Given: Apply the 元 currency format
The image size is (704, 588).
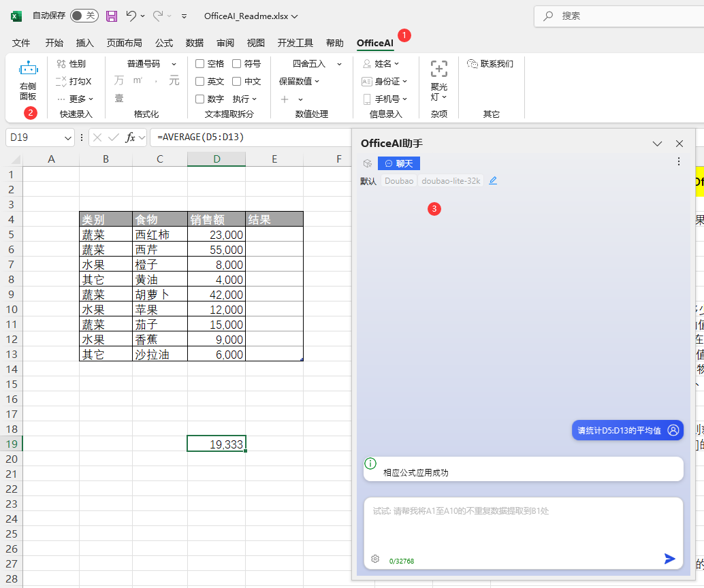Looking at the screenshot, I should coord(174,81).
